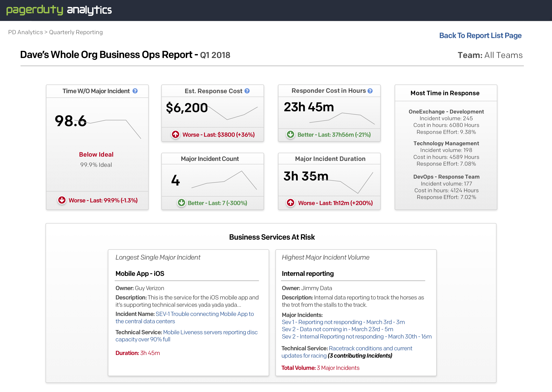
Task: Select Quarterly Reporting breadcrumb item
Action: (x=76, y=32)
